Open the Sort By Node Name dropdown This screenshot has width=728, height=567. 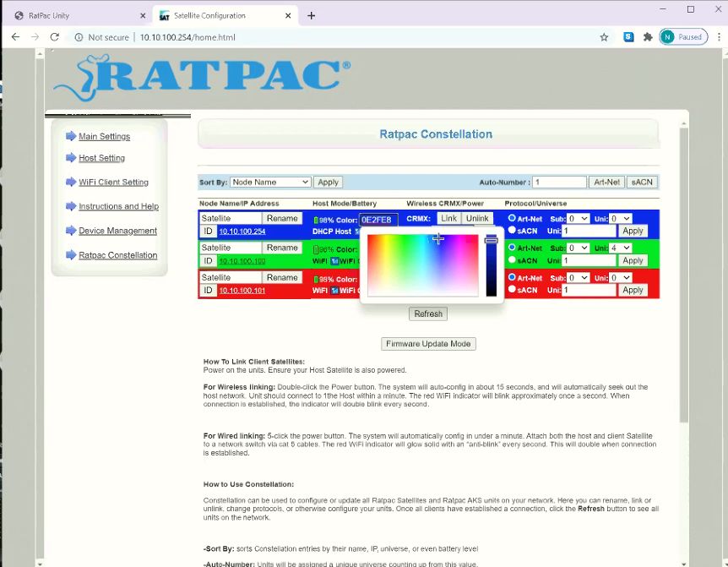point(269,181)
